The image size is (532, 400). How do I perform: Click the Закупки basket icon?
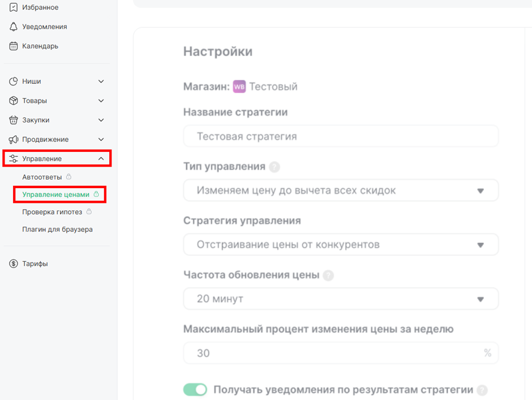(13, 120)
